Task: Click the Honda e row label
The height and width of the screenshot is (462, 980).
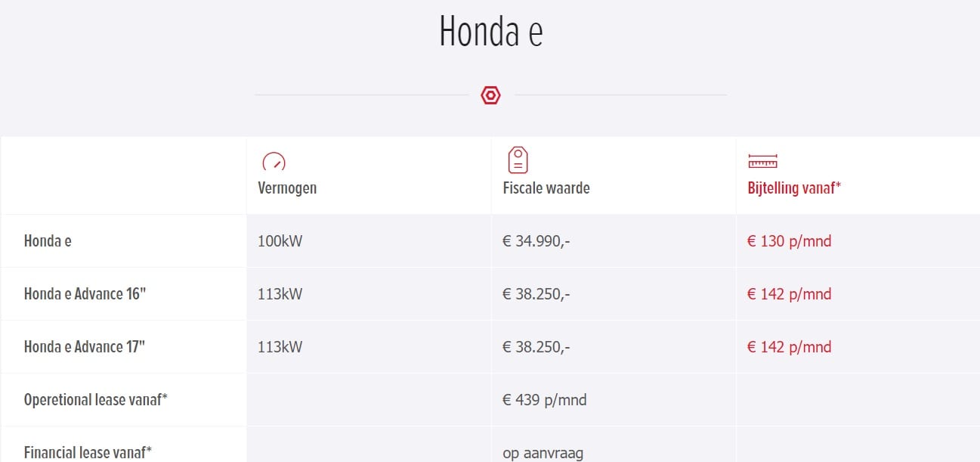Action: tap(48, 241)
